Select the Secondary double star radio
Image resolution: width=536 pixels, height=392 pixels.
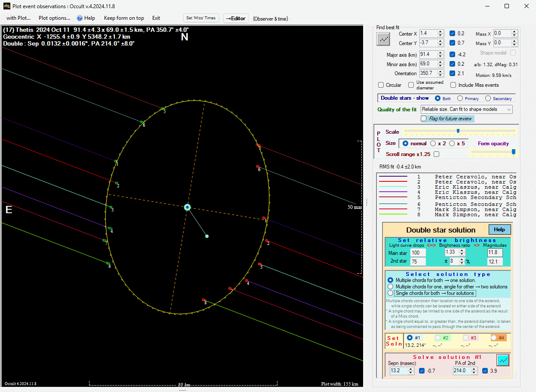point(488,98)
